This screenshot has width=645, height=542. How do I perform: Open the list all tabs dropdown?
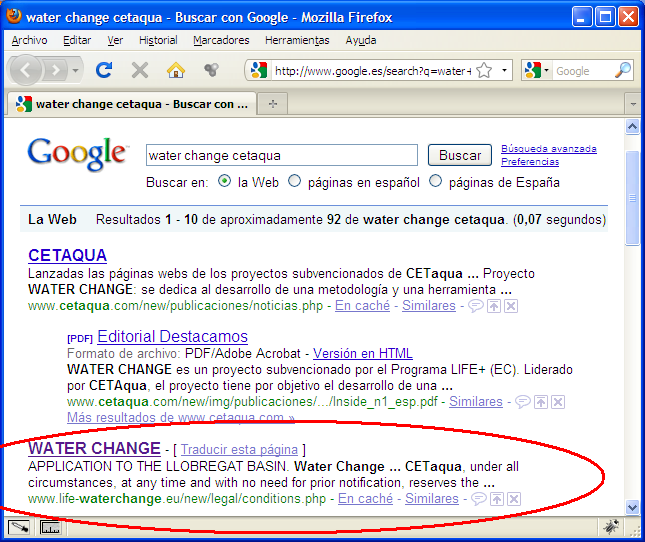[x=633, y=104]
